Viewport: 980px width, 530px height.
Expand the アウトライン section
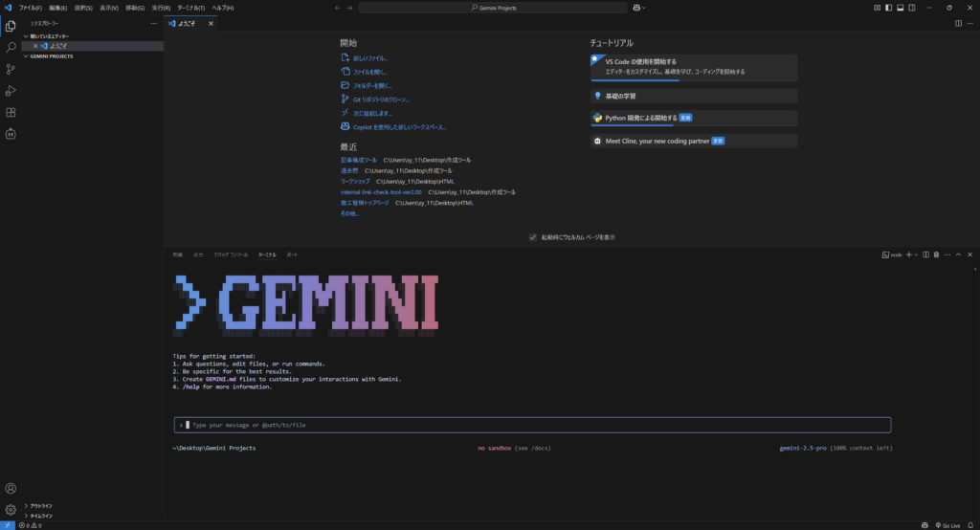(40, 505)
